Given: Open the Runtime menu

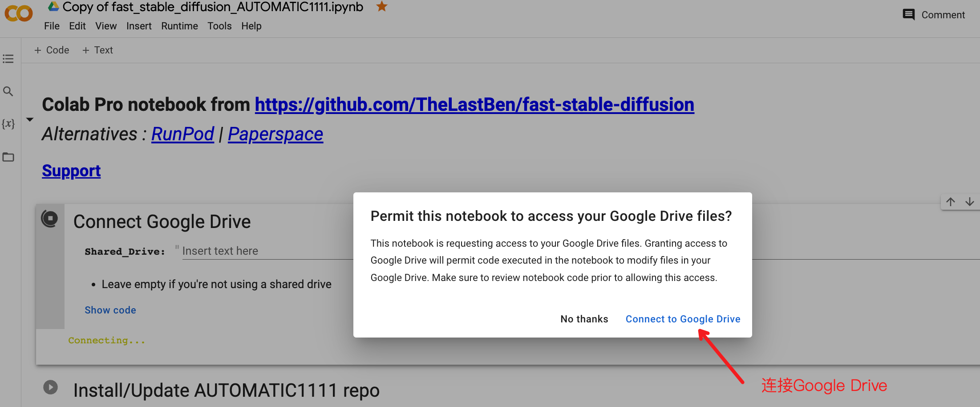Looking at the screenshot, I should pyautogui.click(x=179, y=26).
